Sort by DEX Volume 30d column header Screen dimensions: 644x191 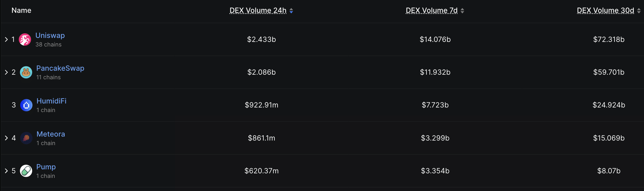(605, 11)
